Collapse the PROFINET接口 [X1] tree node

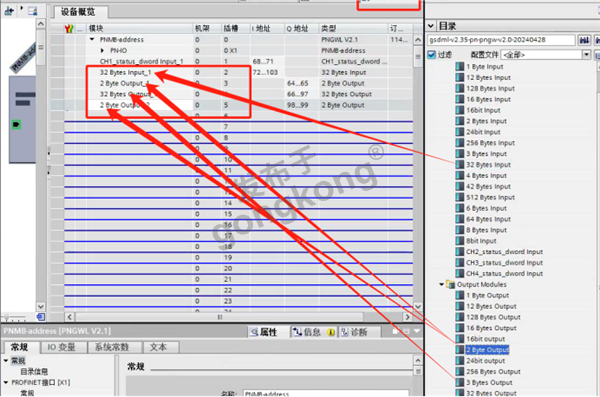point(6,382)
